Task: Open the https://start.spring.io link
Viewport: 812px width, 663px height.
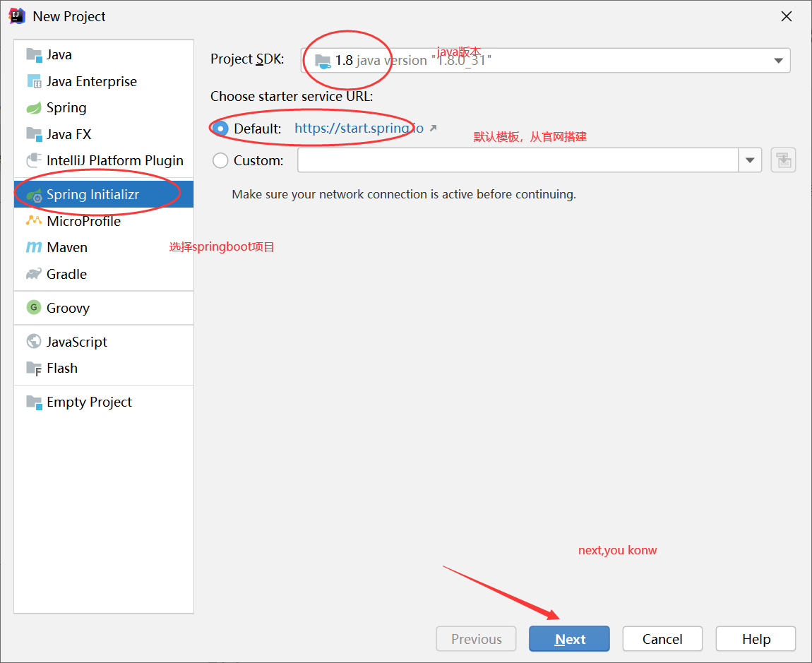Action: click(359, 128)
